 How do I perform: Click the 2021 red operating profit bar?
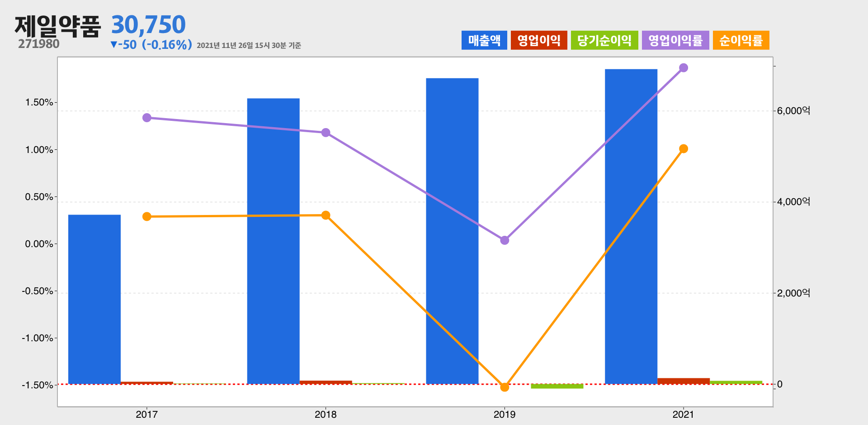[684, 381]
